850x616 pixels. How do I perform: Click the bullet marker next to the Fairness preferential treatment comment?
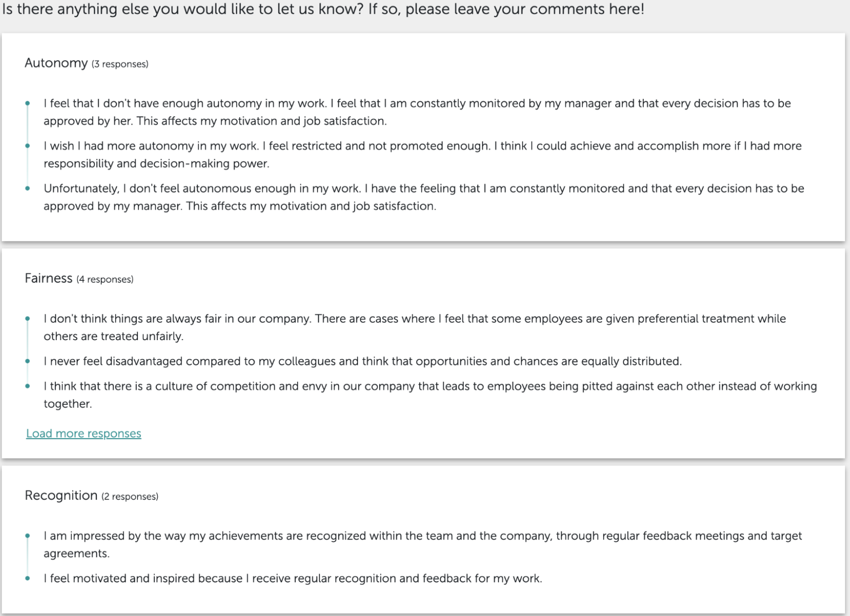pyautogui.click(x=27, y=319)
